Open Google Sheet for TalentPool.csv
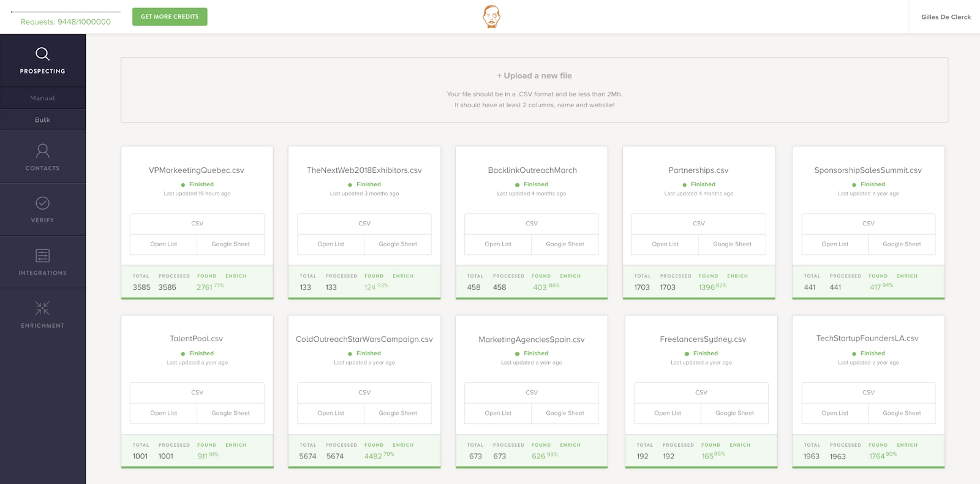The image size is (980, 484). [231, 414]
